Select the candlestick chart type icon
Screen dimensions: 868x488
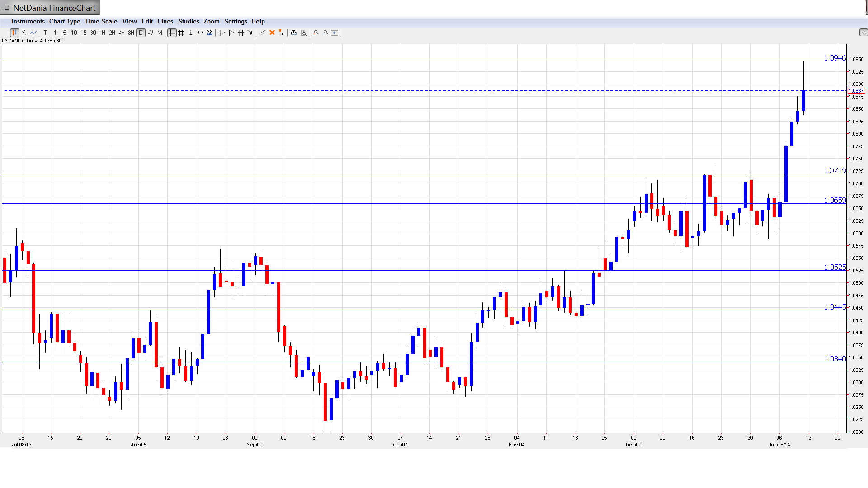pyautogui.click(x=14, y=33)
